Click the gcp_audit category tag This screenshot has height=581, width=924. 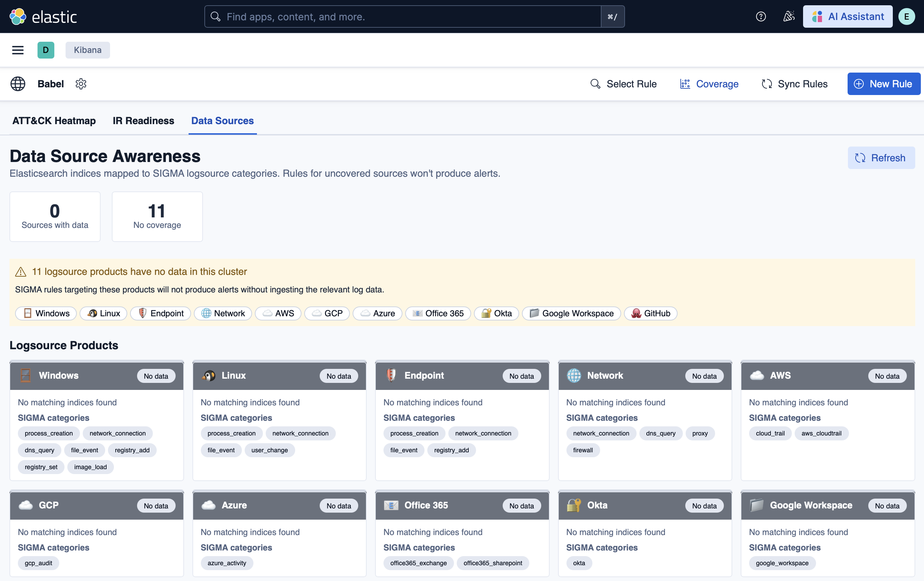tap(38, 562)
